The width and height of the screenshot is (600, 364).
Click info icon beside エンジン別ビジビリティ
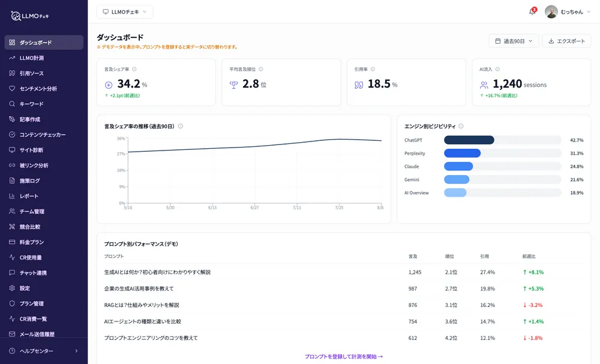[461, 126]
